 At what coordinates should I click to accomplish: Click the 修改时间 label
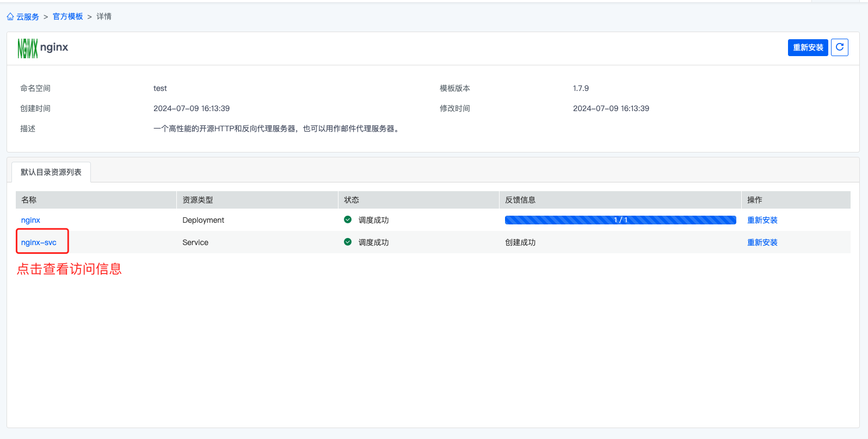click(455, 108)
